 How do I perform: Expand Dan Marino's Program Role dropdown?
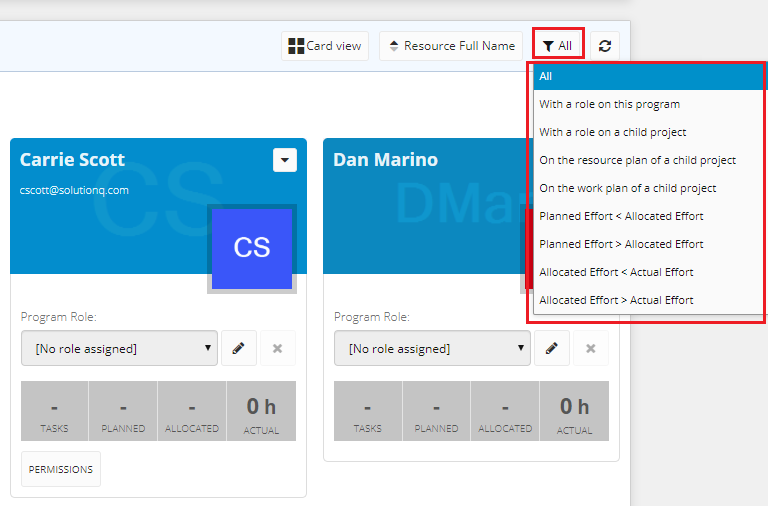click(x=432, y=348)
